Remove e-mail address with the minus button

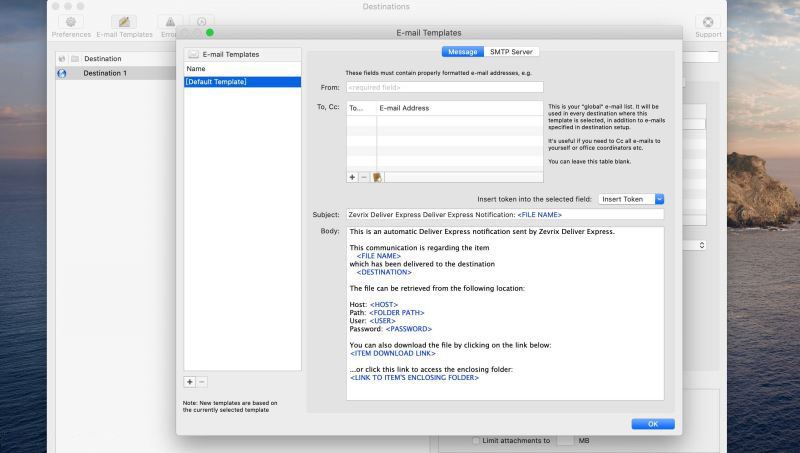tap(364, 177)
